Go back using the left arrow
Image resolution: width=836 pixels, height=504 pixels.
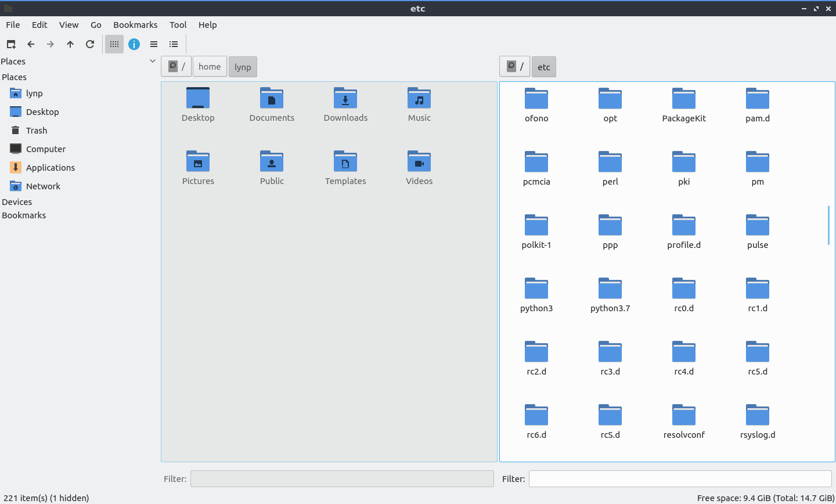click(x=31, y=44)
